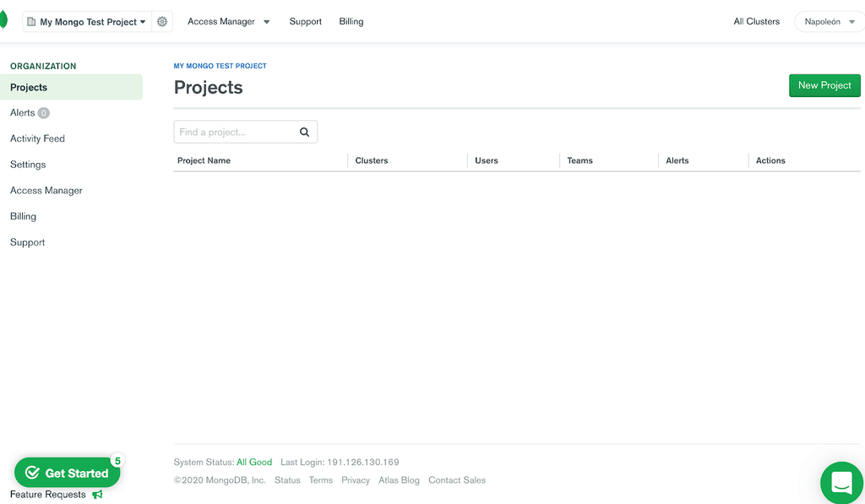The width and height of the screenshot is (865, 504).
Task: Open the My Mongo Test Project selector dropdown
Action: [x=87, y=21]
